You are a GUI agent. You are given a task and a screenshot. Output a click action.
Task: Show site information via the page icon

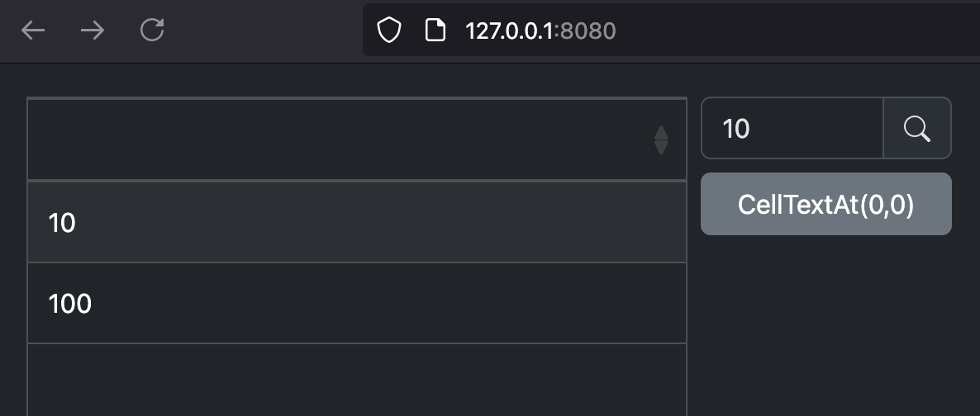pyautogui.click(x=435, y=30)
